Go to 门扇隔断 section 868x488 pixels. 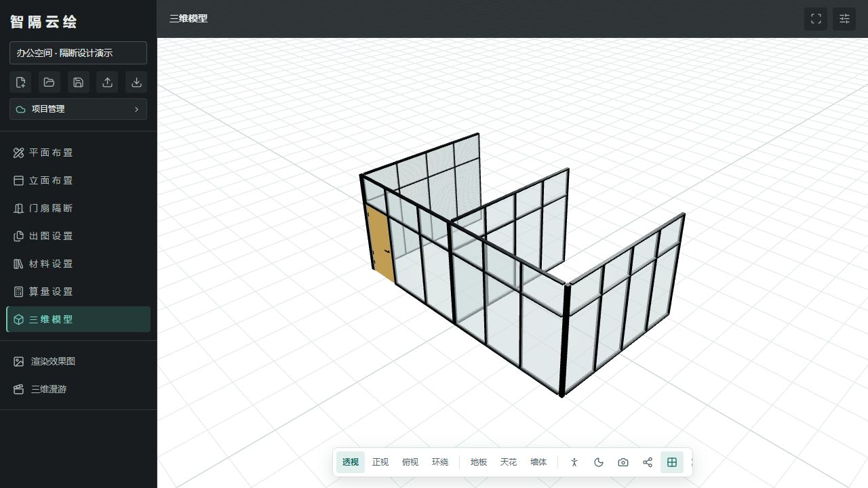tap(78, 208)
